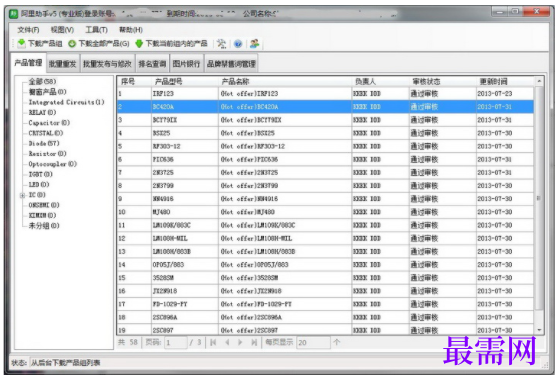The height and width of the screenshot is (382, 555).
Task: Select Capacitor (0) group
Action: (49, 122)
